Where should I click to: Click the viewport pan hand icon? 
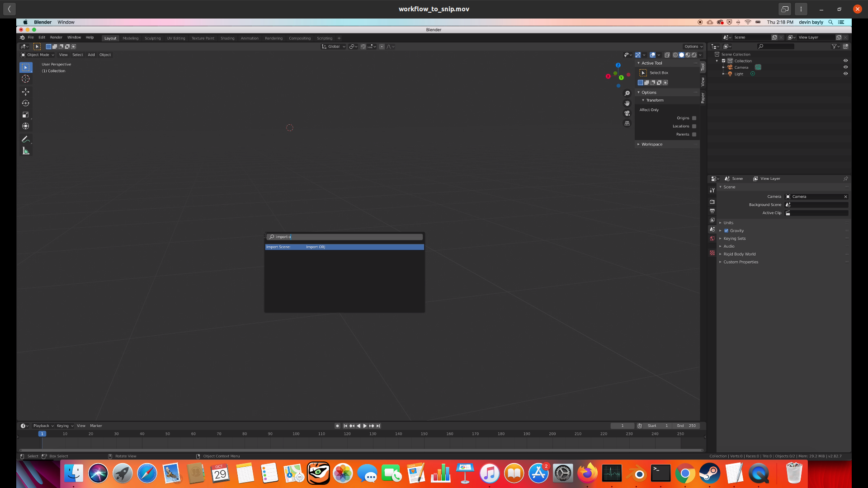coord(627,103)
